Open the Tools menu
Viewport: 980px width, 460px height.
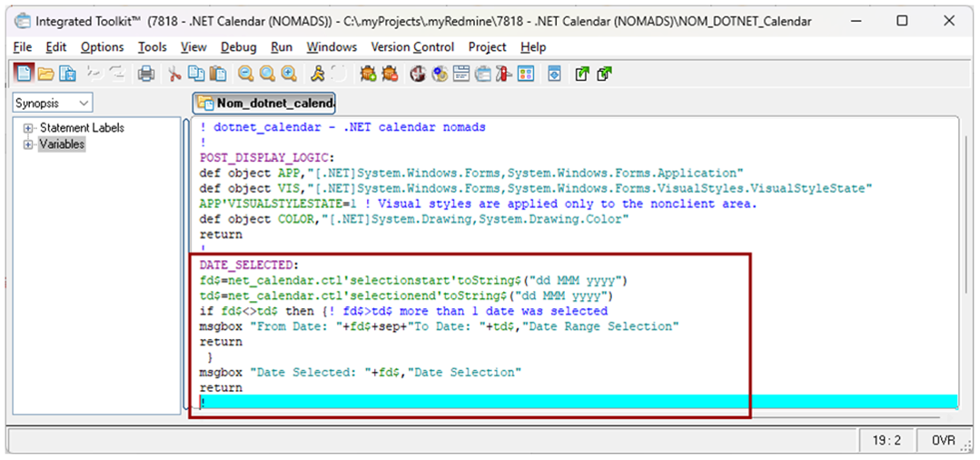click(x=152, y=47)
